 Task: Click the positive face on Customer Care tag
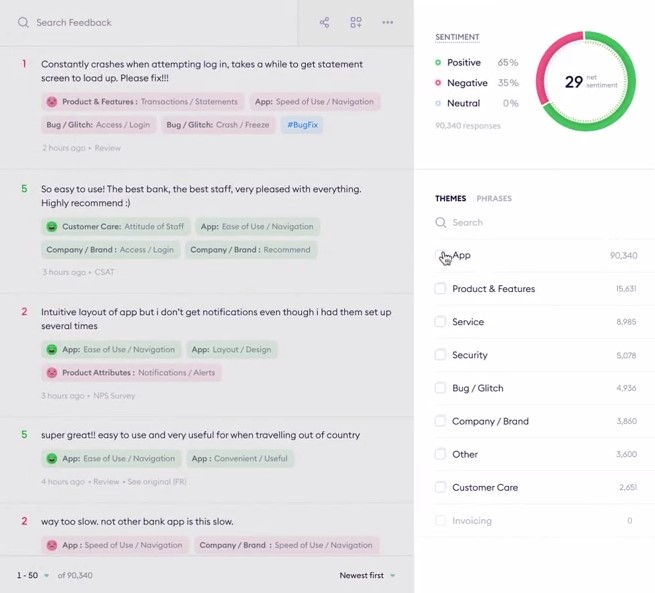point(51,227)
